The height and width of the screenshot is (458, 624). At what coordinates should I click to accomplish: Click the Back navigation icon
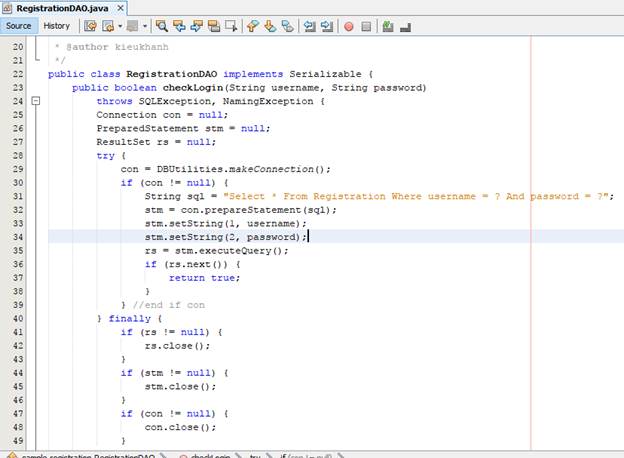pyautogui.click(x=108, y=26)
